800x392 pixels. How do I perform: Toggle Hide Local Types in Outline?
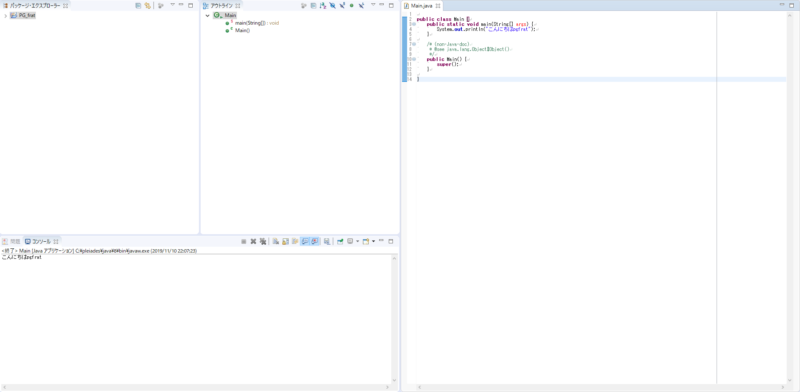[361, 6]
